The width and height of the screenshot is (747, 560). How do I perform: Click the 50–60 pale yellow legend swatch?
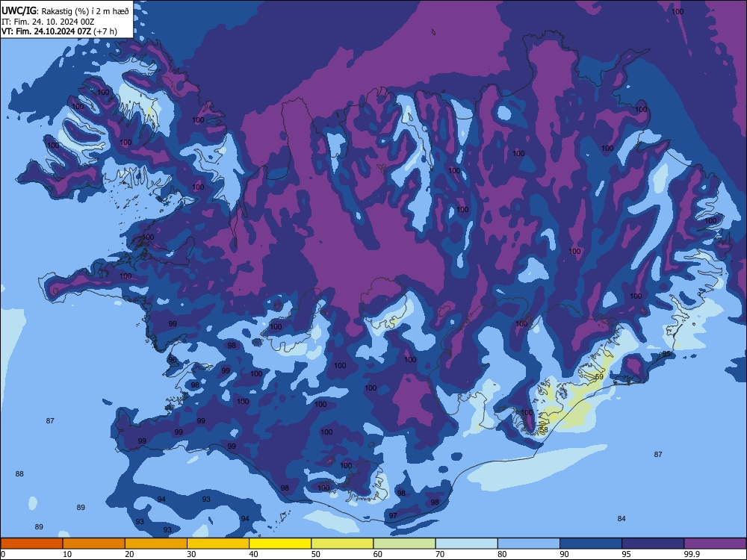tap(343, 544)
